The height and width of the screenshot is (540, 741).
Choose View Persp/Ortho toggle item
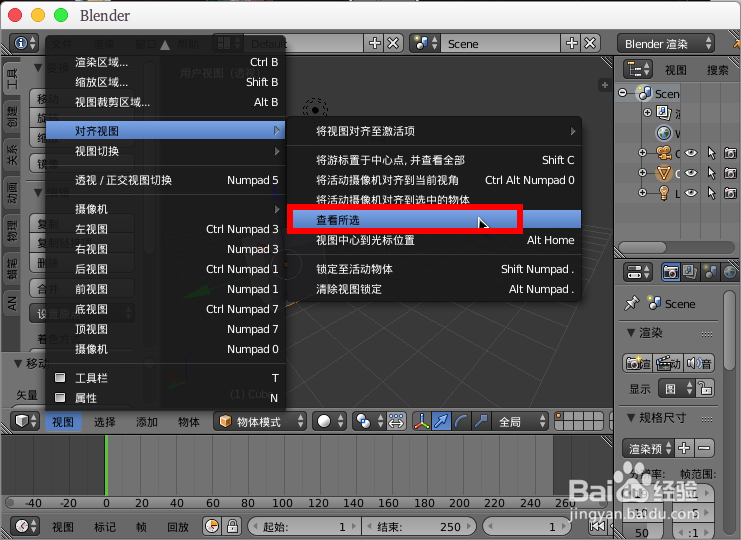166,180
